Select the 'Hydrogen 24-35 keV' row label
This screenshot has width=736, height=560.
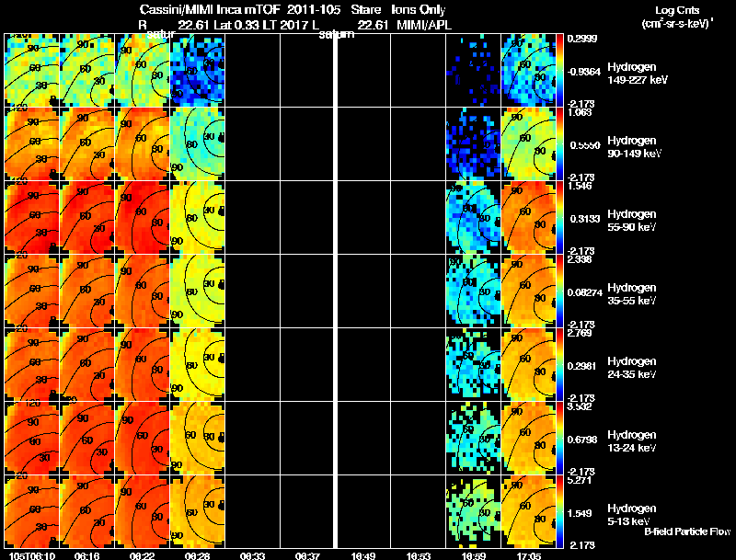(632, 368)
